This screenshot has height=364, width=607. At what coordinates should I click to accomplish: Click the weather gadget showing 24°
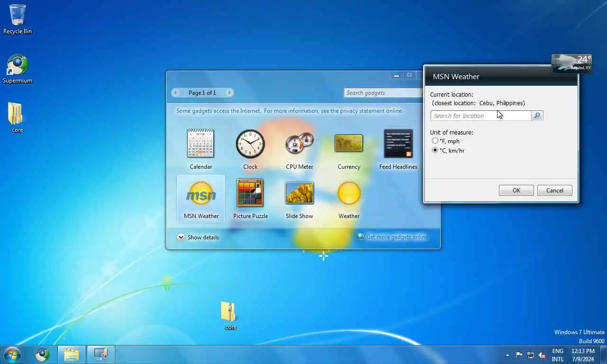[x=572, y=64]
